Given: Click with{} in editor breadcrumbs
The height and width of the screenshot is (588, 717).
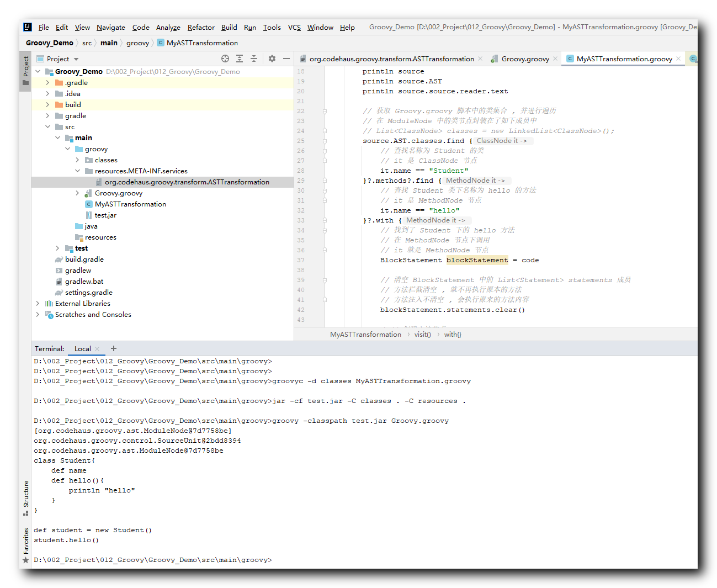Looking at the screenshot, I should tap(453, 335).
